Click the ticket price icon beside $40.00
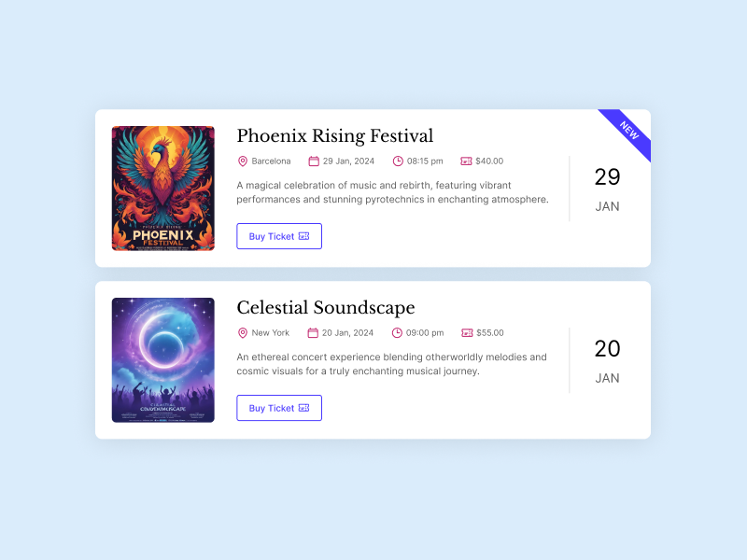 tap(466, 161)
